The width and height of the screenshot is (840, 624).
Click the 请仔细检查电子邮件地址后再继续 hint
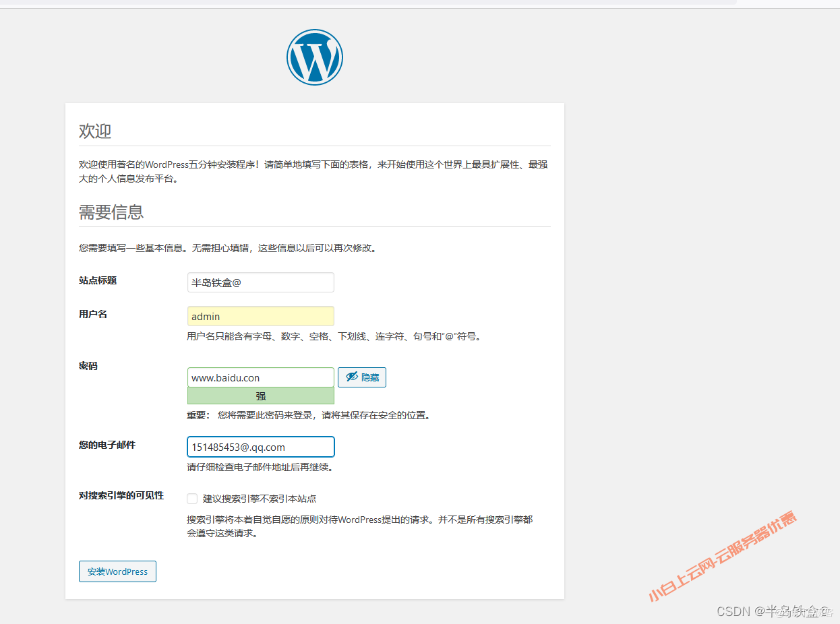[260, 467]
